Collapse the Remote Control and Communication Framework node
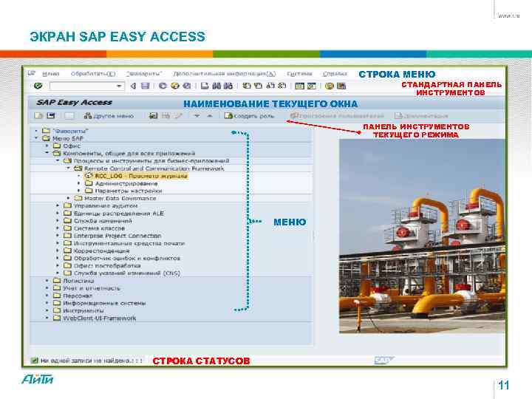Screen dimensions: 532x399 (69, 168)
